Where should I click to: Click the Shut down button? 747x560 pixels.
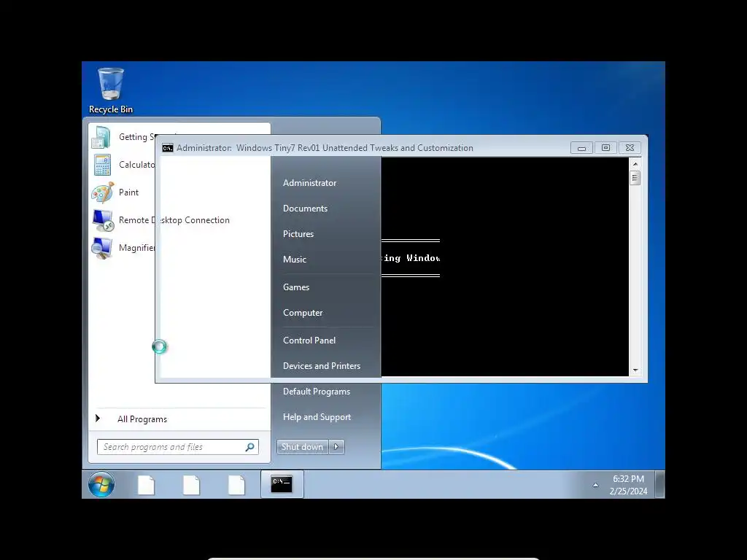tap(303, 447)
